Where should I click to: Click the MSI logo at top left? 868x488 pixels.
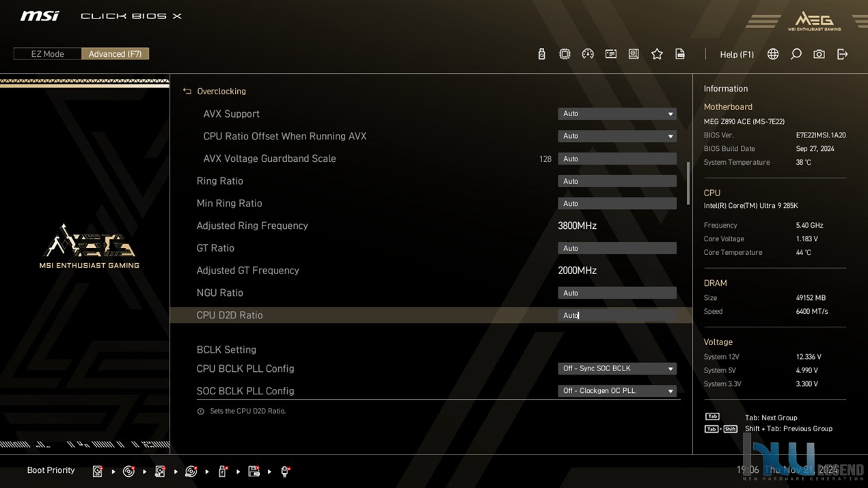(40, 16)
